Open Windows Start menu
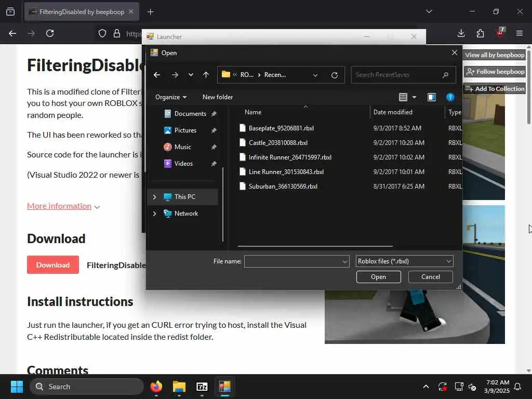 coord(17,387)
